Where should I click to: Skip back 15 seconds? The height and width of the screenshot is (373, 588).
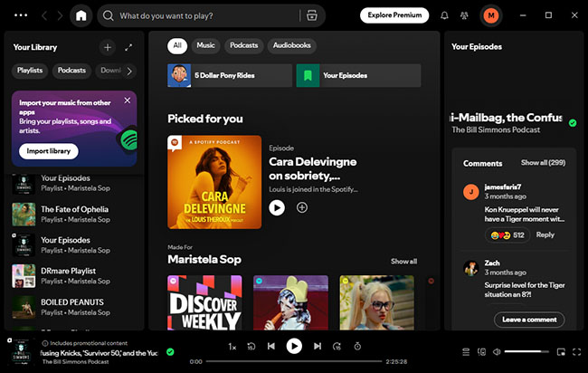pos(251,347)
